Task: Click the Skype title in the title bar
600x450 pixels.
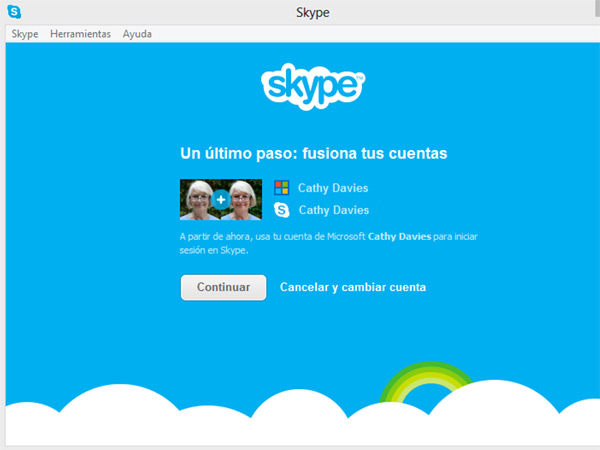Action: tap(313, 12)
